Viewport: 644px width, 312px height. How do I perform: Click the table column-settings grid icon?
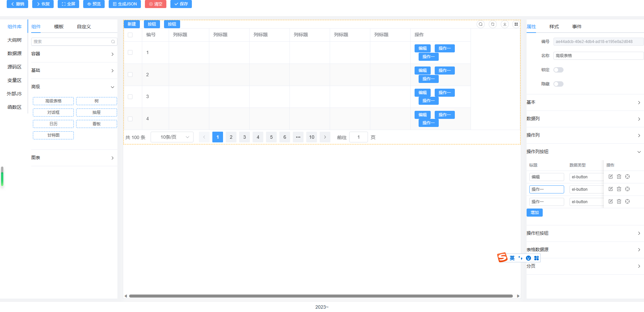[516, 24]
